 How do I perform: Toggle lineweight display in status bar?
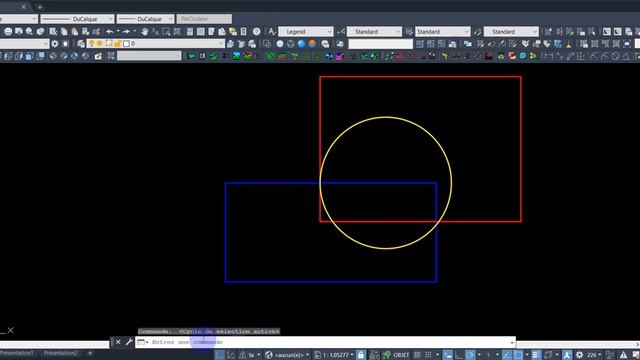[x=536, y=355]
